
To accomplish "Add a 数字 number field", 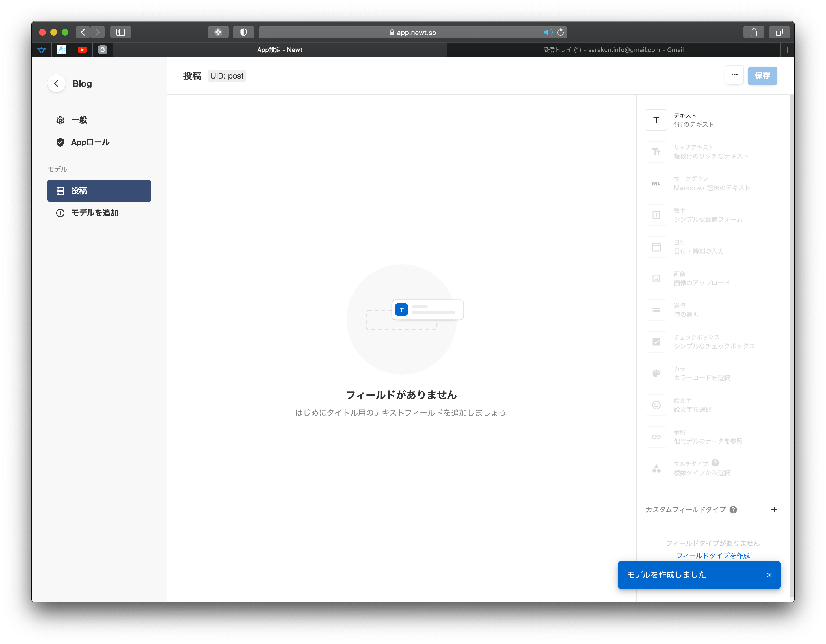I will 713,215.
